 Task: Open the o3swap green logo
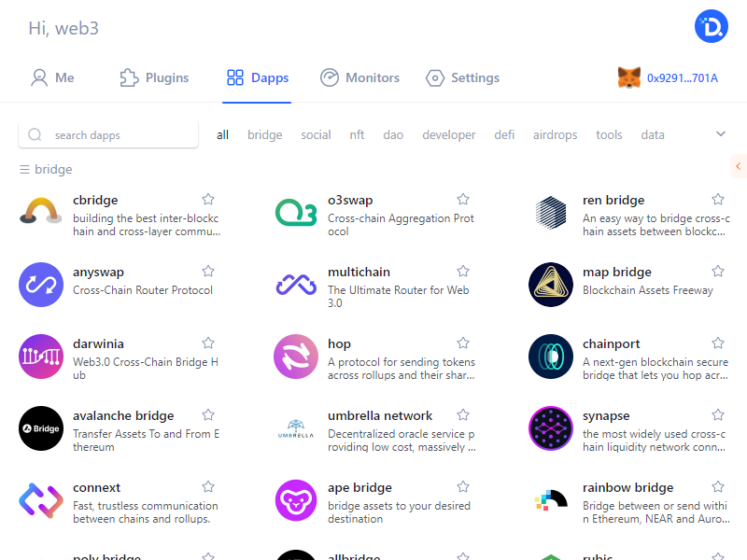(296, 213)
